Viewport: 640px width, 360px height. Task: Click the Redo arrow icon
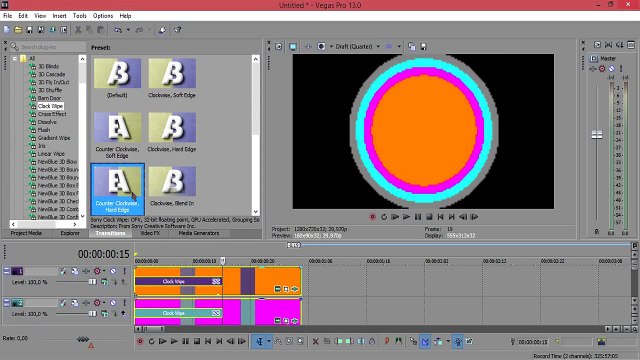coord(140,30)
